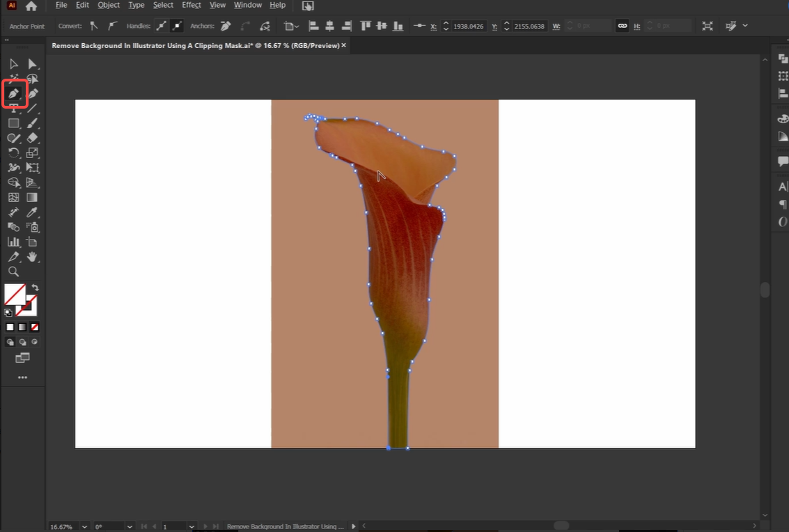This screenshot has width=789, height=532.
Task: Activate the Zoom tool
Action: point(13,272)
